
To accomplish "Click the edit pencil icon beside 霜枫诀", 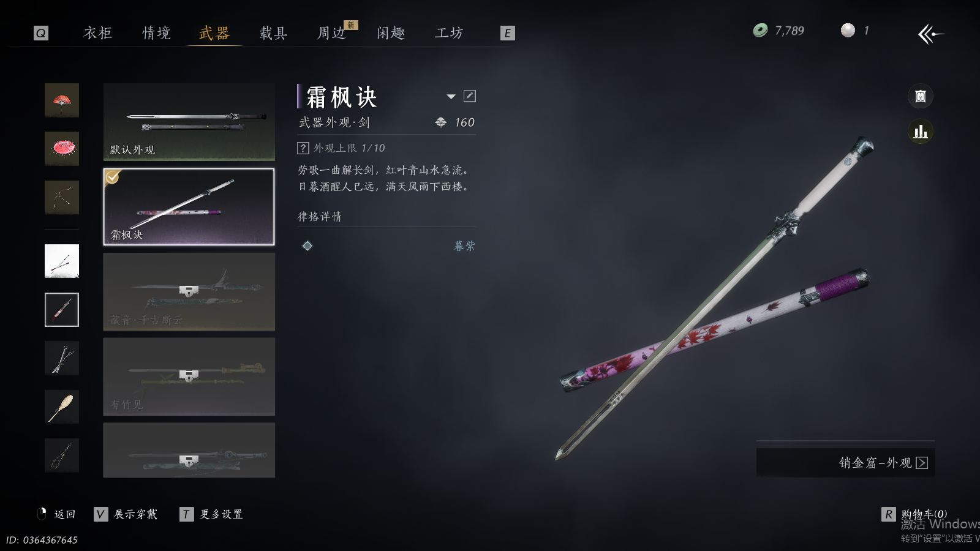I will point(470,96).
